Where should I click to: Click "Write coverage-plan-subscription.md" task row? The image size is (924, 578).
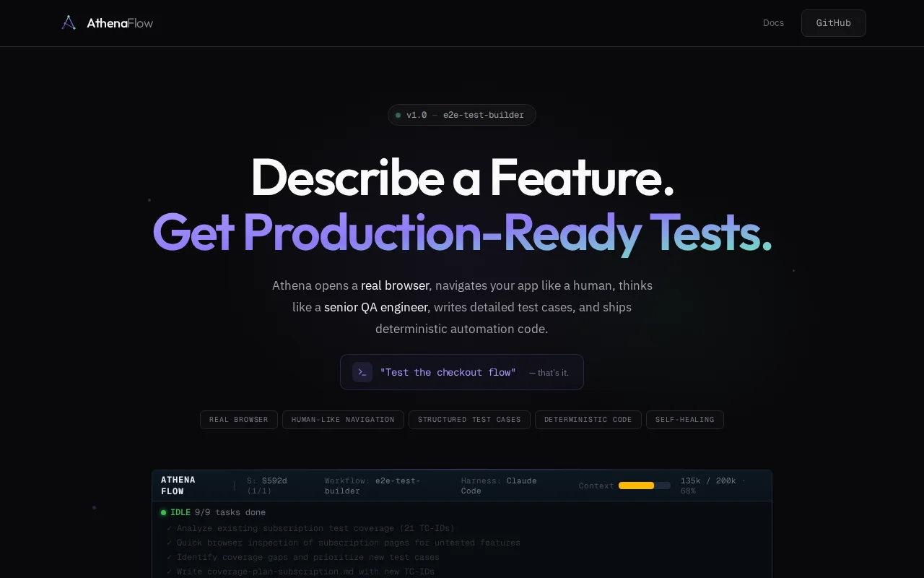coord(301,571)
